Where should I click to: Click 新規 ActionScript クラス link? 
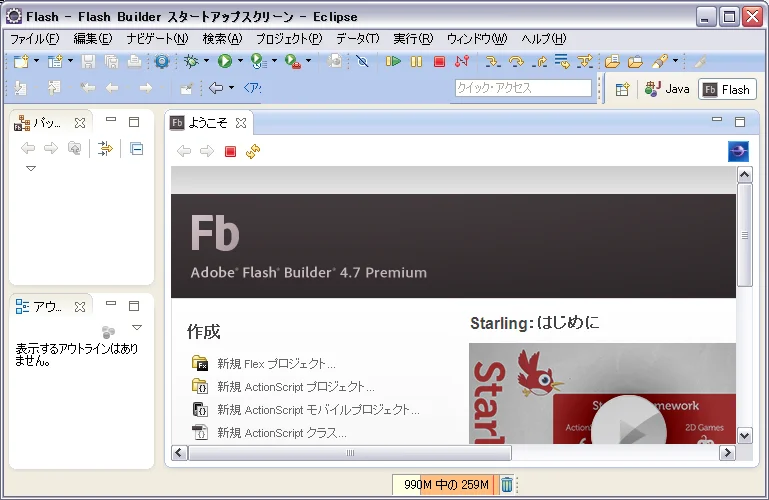coord(282,433)
